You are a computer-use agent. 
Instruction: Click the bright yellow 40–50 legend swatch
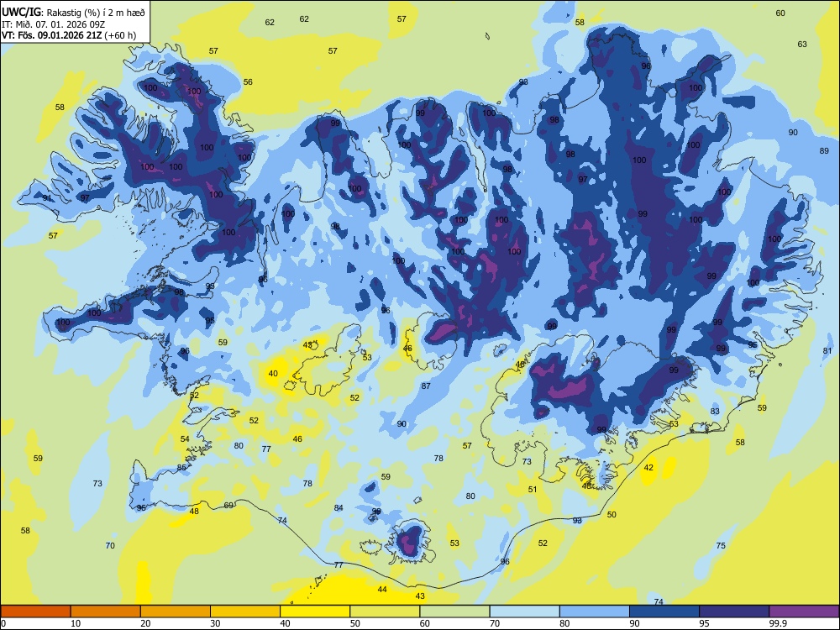[315, 612]
